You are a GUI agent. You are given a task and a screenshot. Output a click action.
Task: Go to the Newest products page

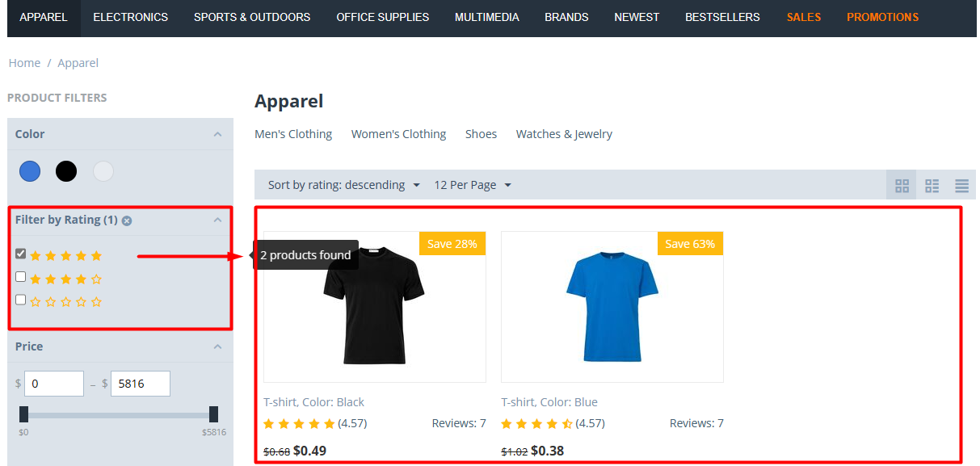(x=637, y=17)
